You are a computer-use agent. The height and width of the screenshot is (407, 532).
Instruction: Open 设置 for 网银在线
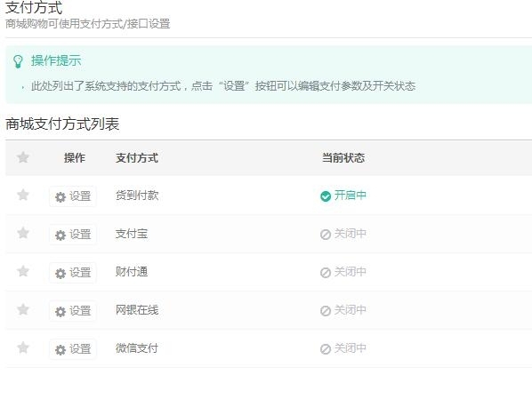click(x=73, y=311)
